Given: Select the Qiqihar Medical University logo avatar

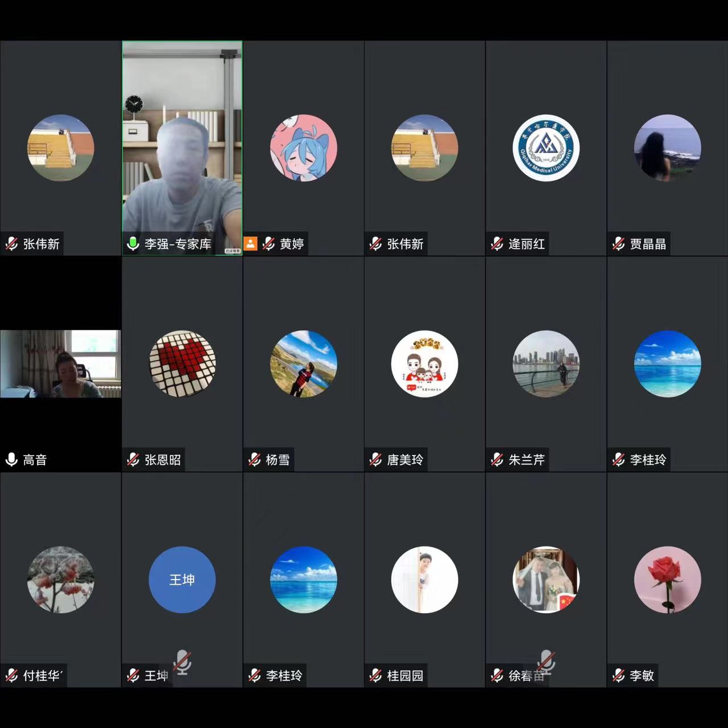Looking at the screenshot, I should pyautogui.click(x=546, y=148).
